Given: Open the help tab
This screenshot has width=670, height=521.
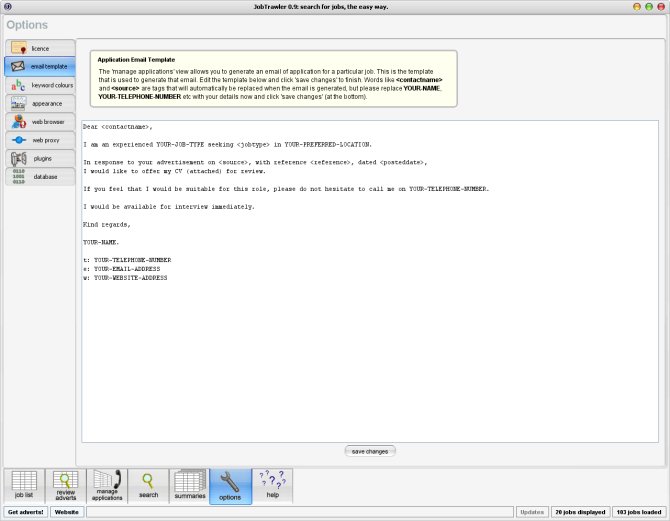Looking at the screenshot, I should tap(272, 485).
